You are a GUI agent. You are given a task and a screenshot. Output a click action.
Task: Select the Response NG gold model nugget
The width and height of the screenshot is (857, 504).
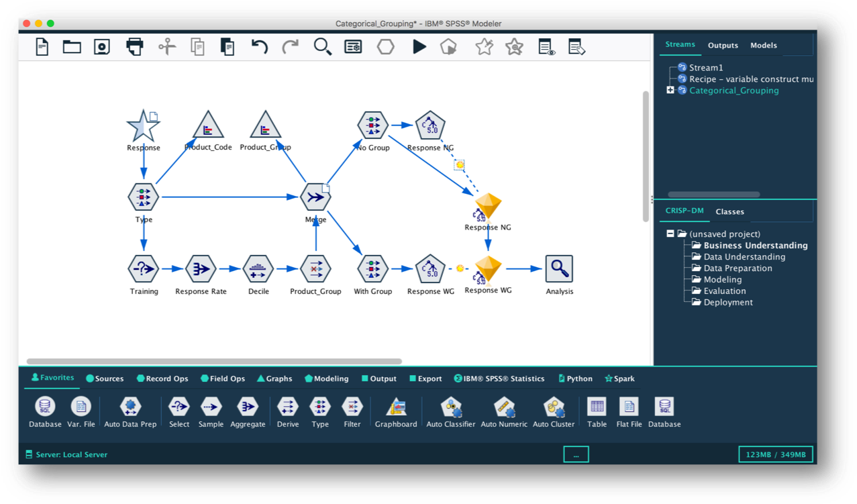488,207
